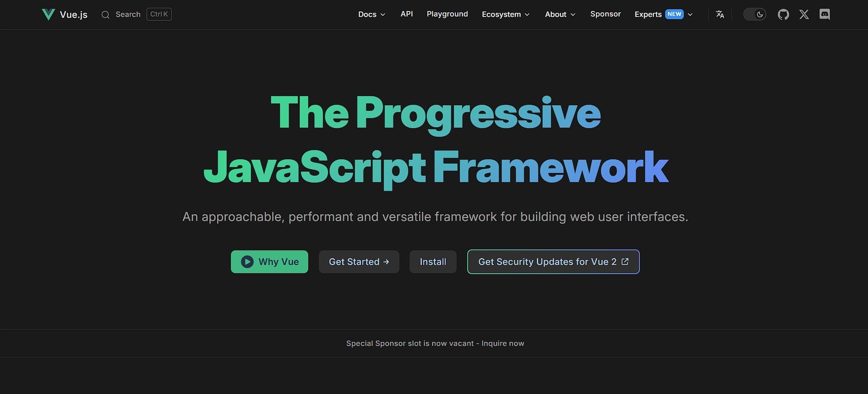The image size is (868, 394).
Task: Click the Get Started button
Action: 359,262
